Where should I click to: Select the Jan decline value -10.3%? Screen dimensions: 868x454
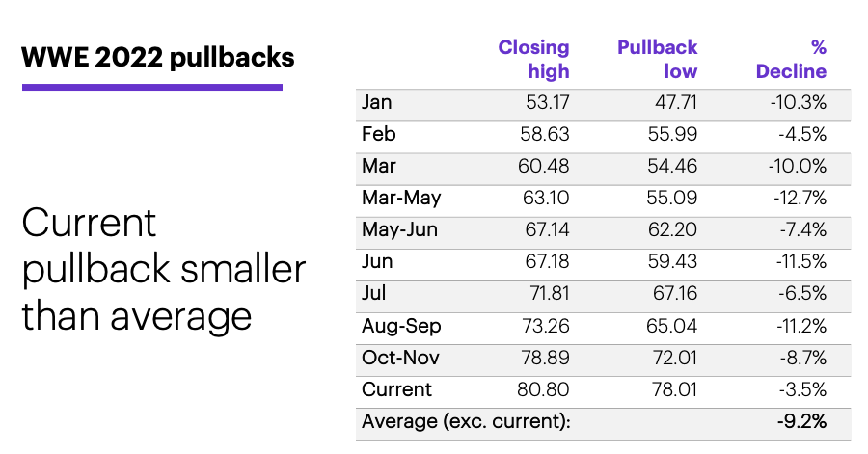point(799,102)
